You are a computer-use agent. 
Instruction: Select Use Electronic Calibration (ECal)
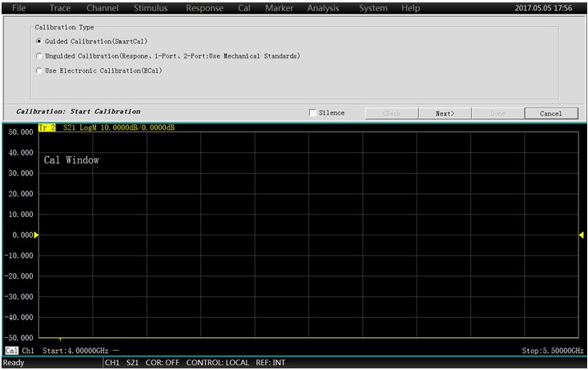[39, 70]
